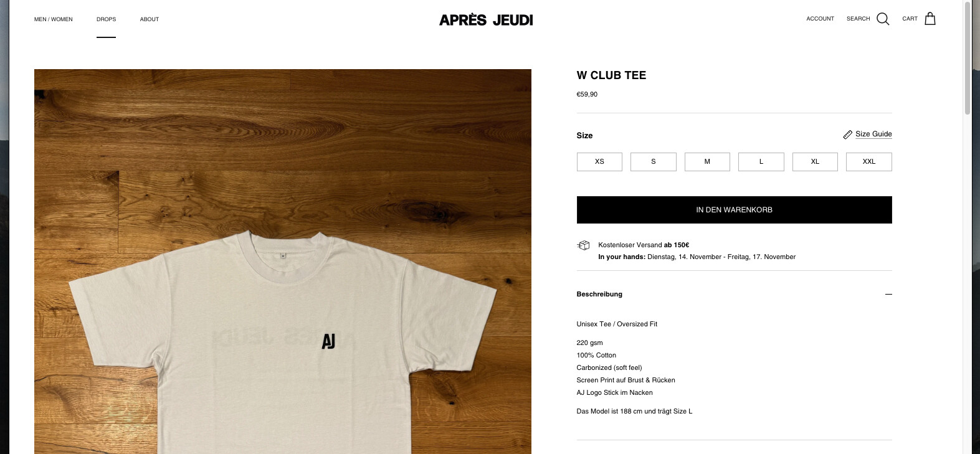The width and height of the screenshot is (980, 454).
Task: Click the shipping box icon
Action: point(583,245)
